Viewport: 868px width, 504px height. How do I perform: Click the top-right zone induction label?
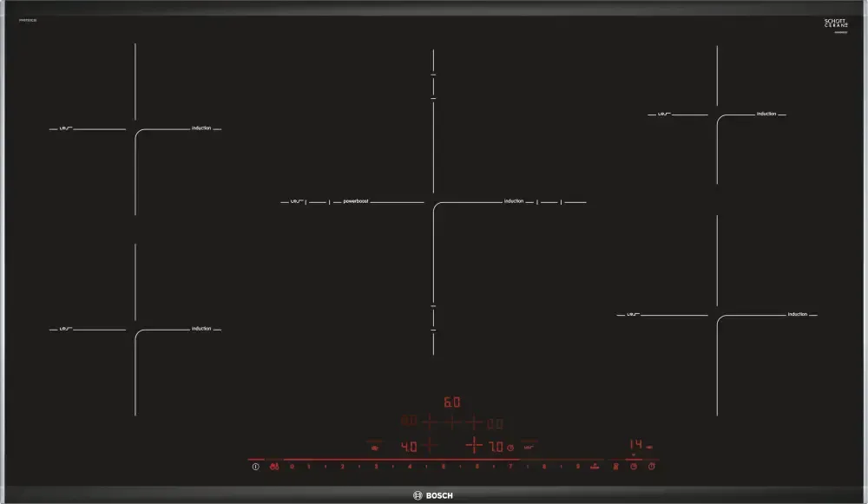[766, 114]
